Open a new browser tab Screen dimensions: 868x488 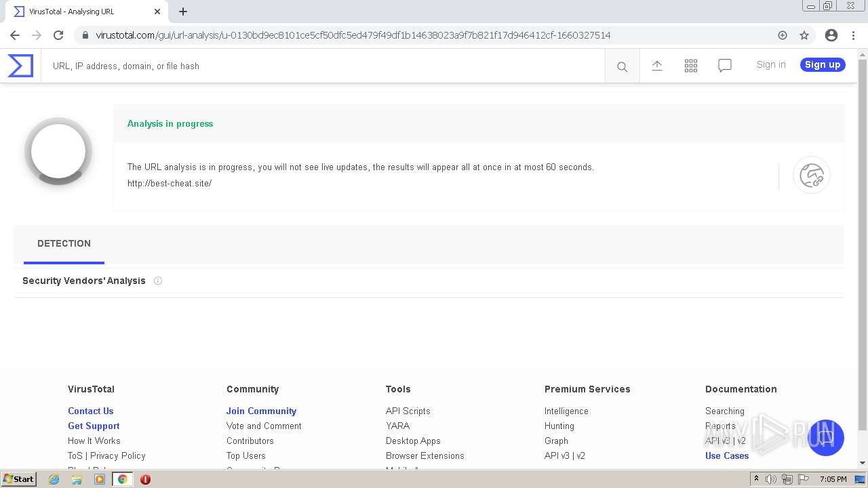(x=183, y=12)
